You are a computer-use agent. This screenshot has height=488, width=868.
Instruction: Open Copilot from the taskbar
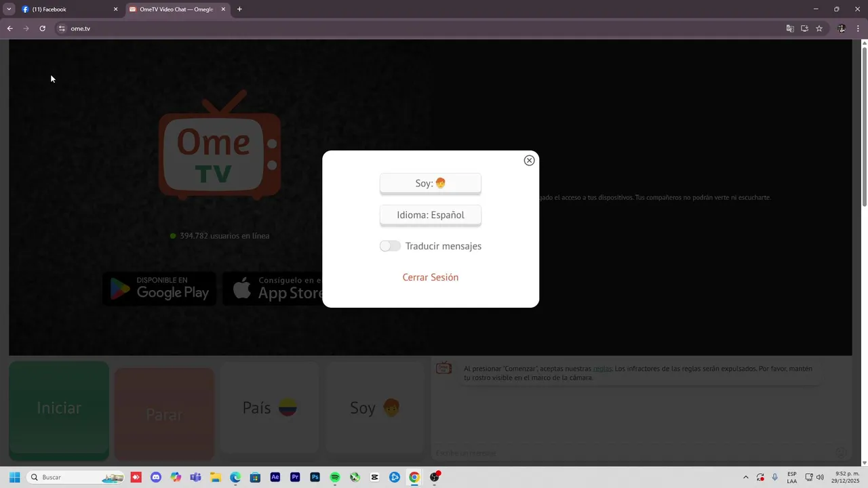click(x=176, y=477)
